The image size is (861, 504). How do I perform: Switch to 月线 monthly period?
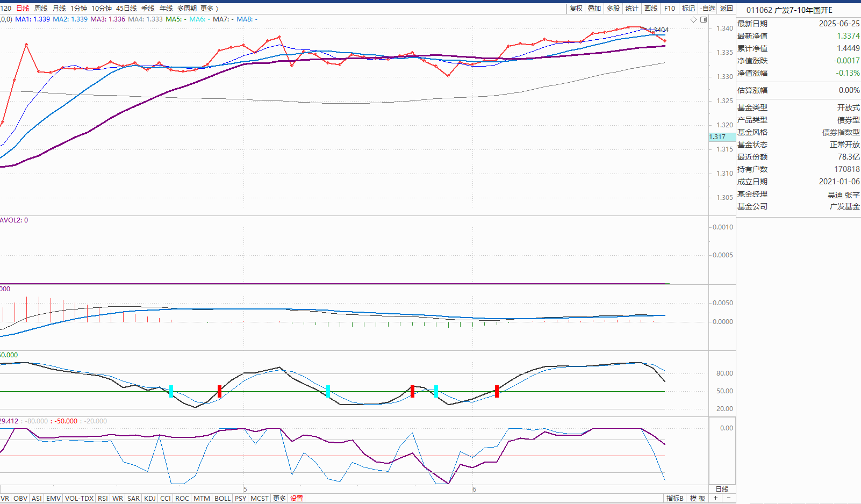[x=59, y=9]
